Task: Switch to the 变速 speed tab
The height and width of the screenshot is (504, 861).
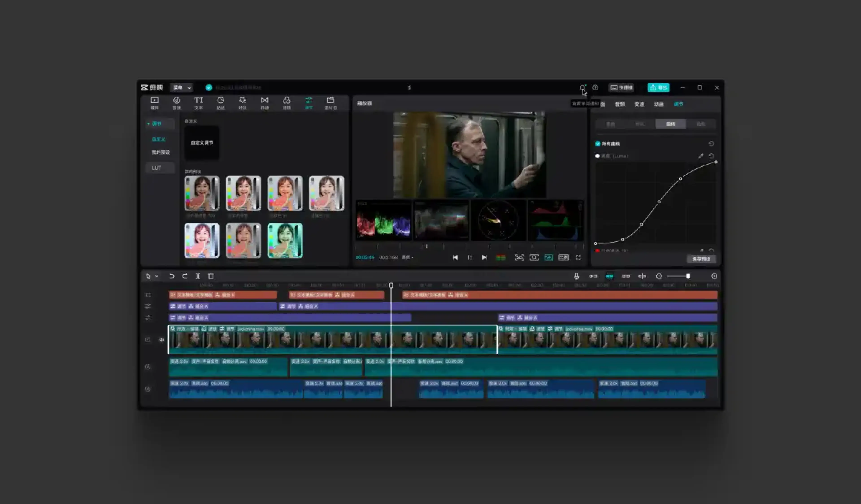Action: coord(639,104)
